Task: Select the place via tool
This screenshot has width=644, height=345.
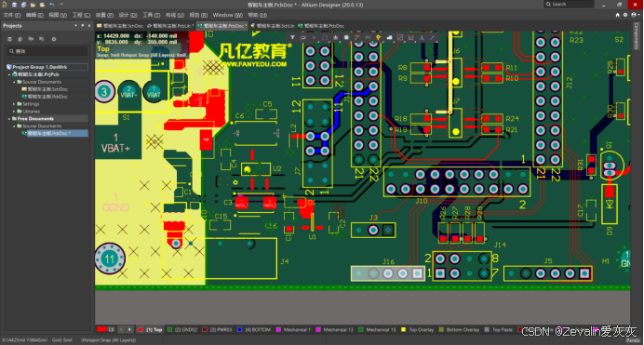Action: coord(378,37)
